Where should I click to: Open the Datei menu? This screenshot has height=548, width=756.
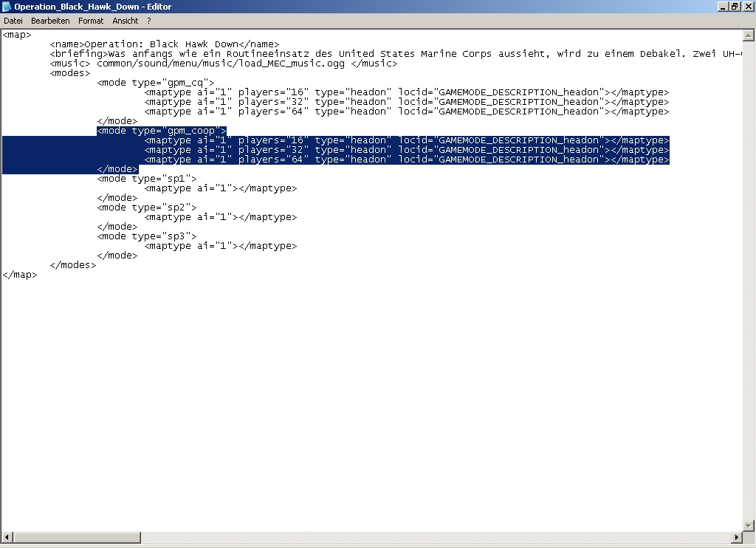[x=13, y=21]
